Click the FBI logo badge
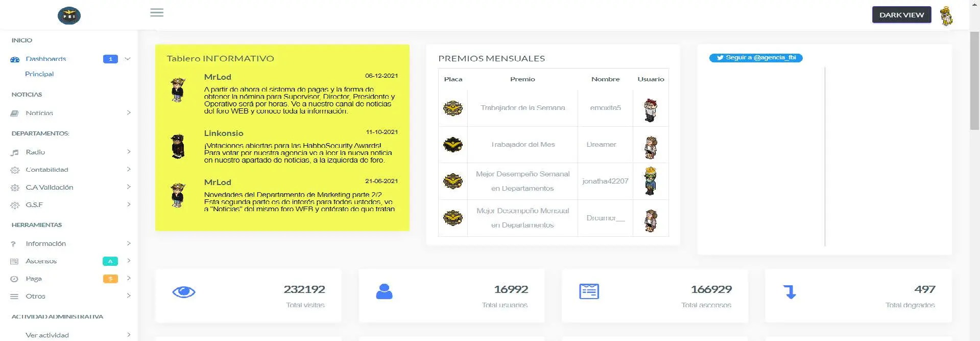This screenshot has width=980, height=341. click(69, 15)
